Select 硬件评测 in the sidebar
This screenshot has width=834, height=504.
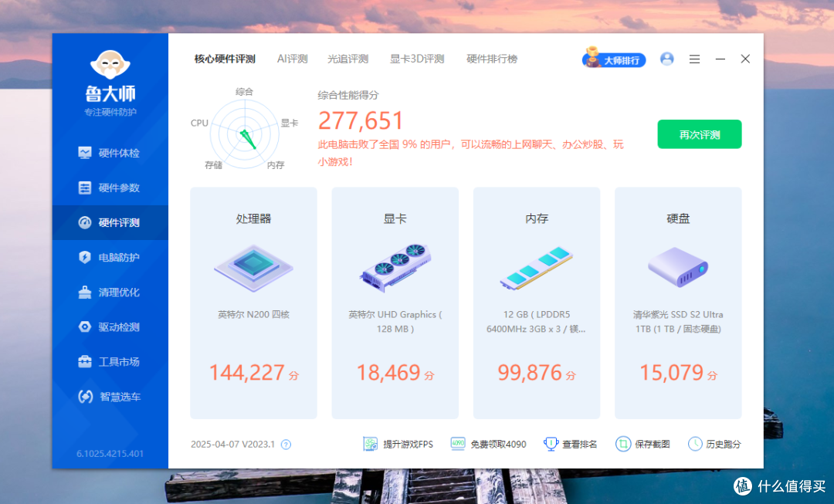(x=109, y=223)
